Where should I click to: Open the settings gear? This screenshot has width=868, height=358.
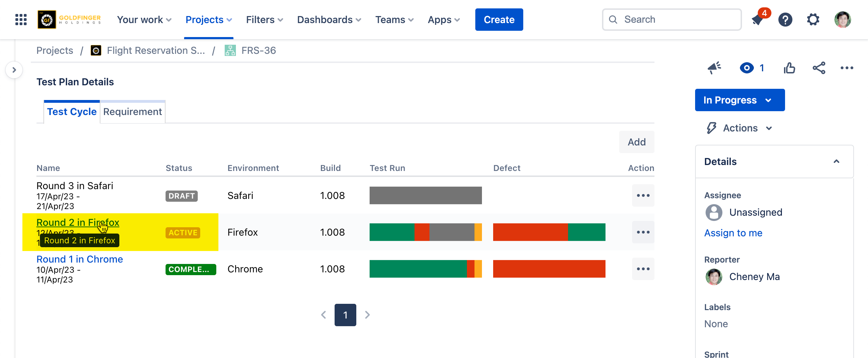click(813, 20)
